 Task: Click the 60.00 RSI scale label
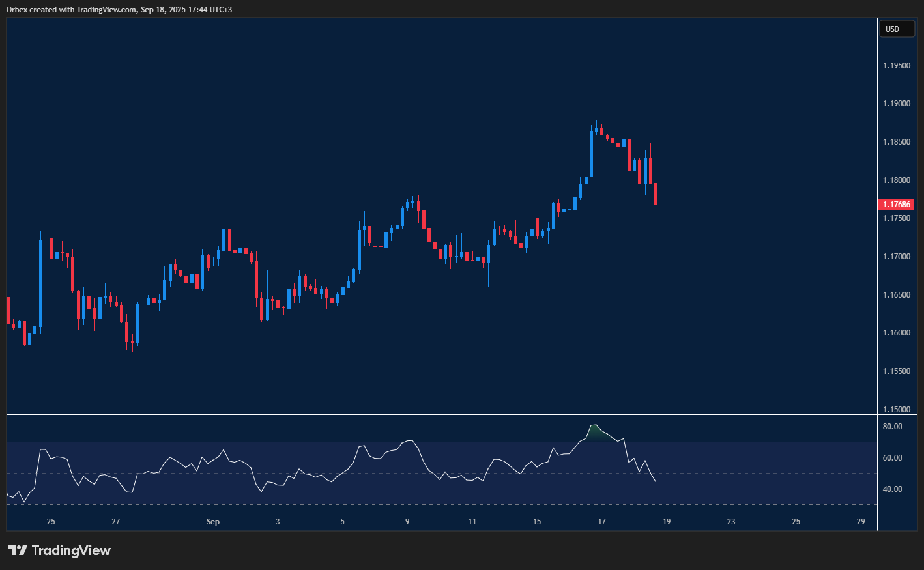[892, 458]
